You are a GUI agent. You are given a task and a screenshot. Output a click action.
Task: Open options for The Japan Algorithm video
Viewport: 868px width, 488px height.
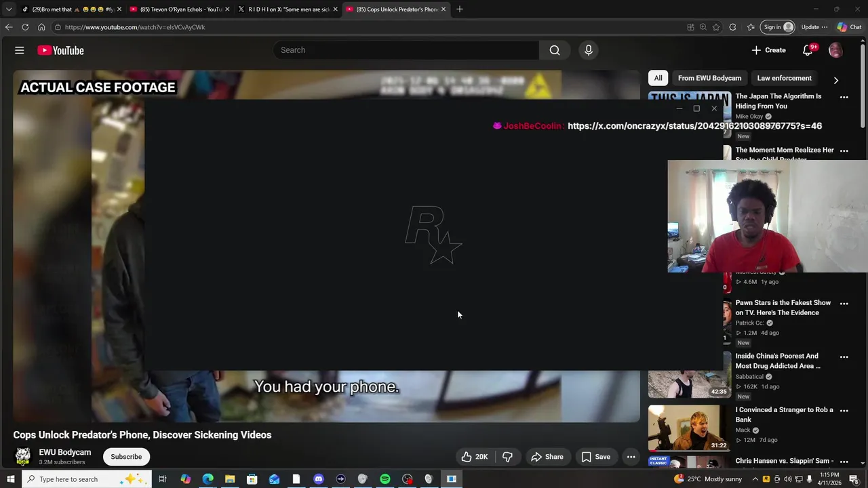click(x=844, y=97)
